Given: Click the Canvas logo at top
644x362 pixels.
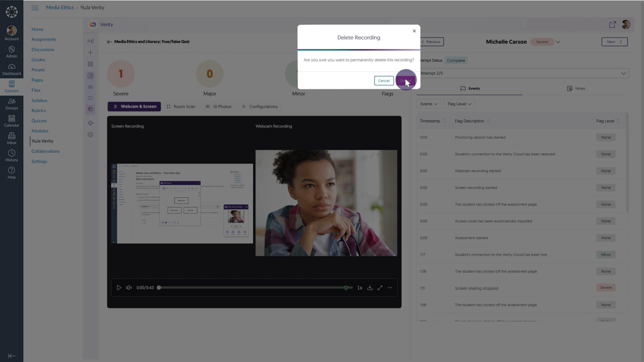Looking at the screenshot, I should [x=12, y=12].
